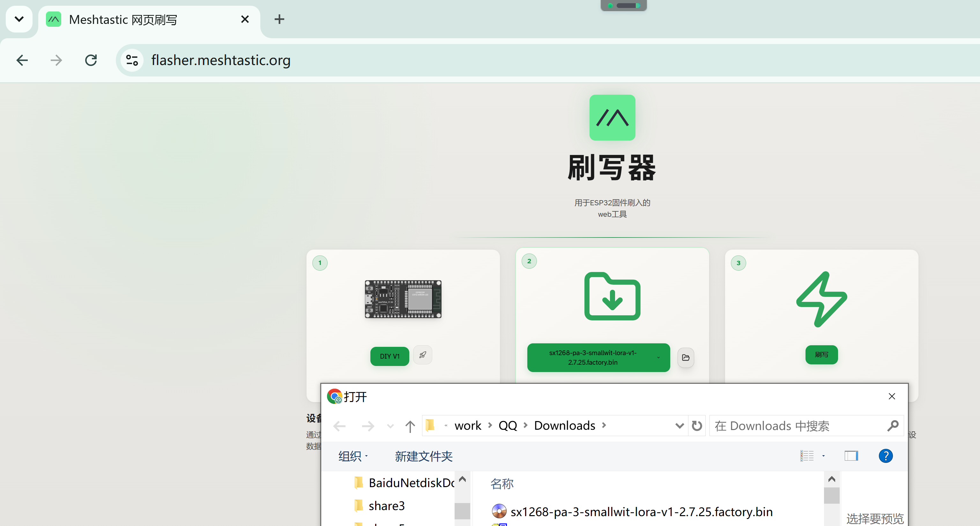The width and height of the screenshot is (980, 526).
Task: Go forward in the file dialog
Action: pos(367,426)
